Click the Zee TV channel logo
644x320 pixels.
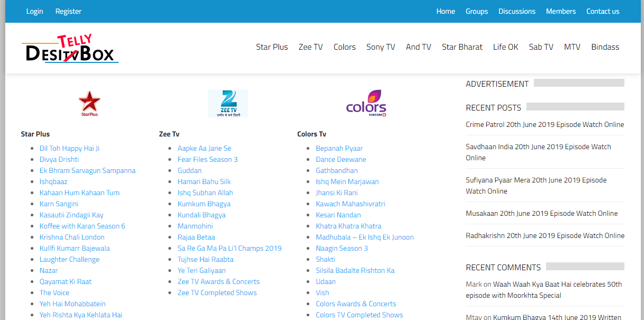228,103
